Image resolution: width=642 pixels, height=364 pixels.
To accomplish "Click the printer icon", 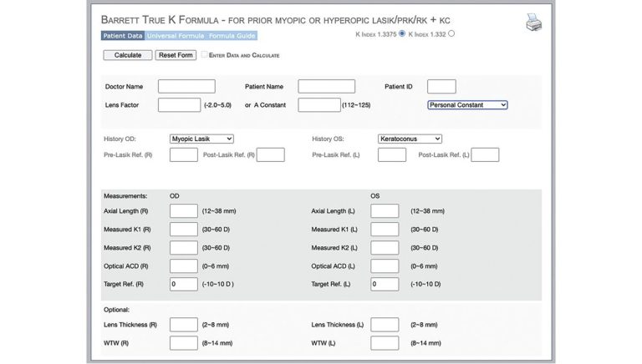I will (x=534, y=22).
